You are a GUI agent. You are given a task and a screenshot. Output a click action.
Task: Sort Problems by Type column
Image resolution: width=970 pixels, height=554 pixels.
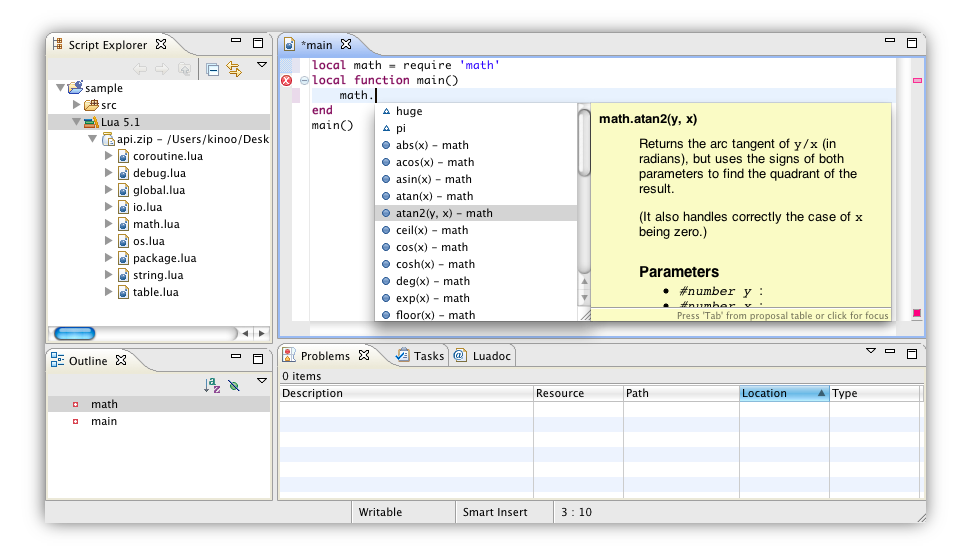click(875, 393)
